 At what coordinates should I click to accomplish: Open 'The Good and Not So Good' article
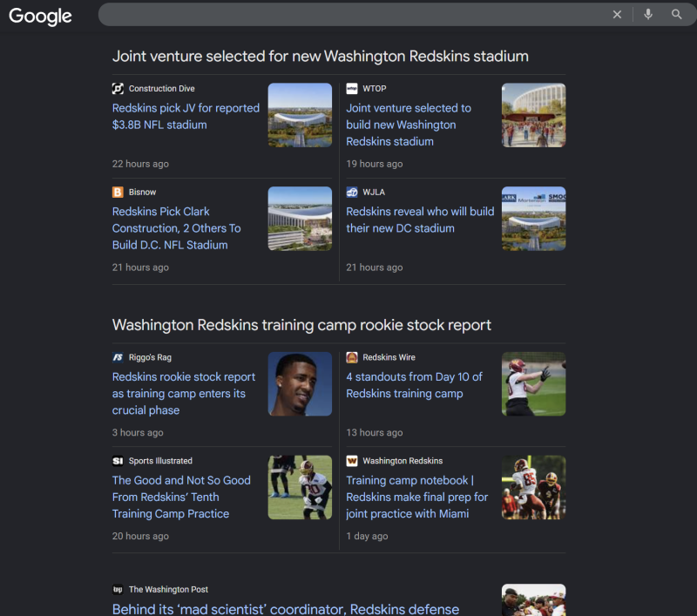click(181, 497)
